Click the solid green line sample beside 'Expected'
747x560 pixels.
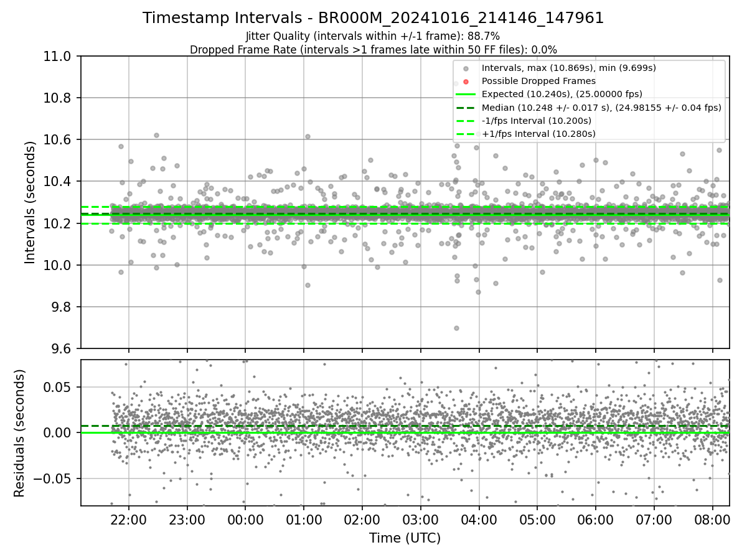coord(466,94)
